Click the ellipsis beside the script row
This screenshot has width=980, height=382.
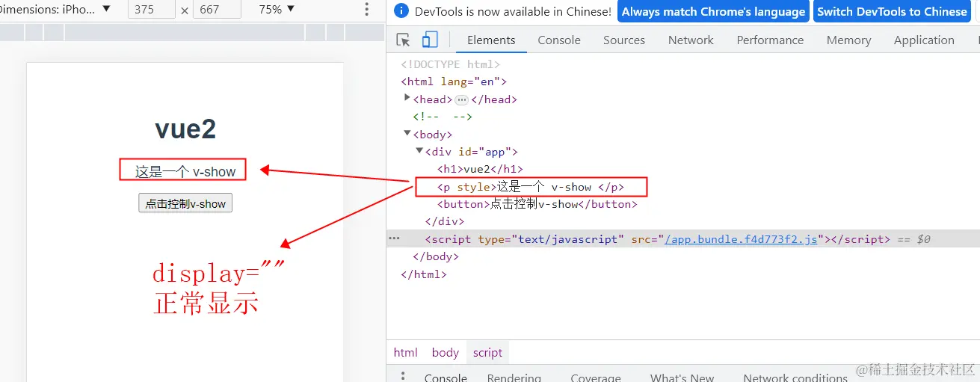tap(394, 239)
